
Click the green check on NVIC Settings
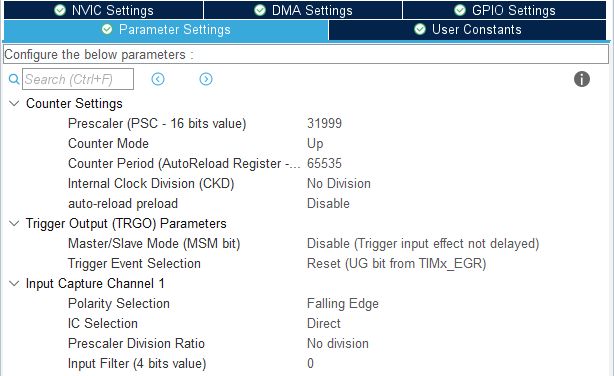pos(60,10)
